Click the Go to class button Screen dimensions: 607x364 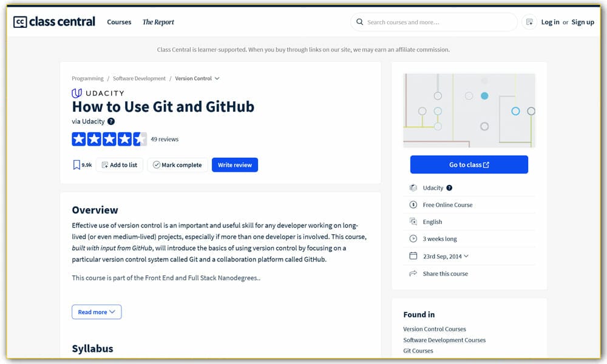(469, 164)
